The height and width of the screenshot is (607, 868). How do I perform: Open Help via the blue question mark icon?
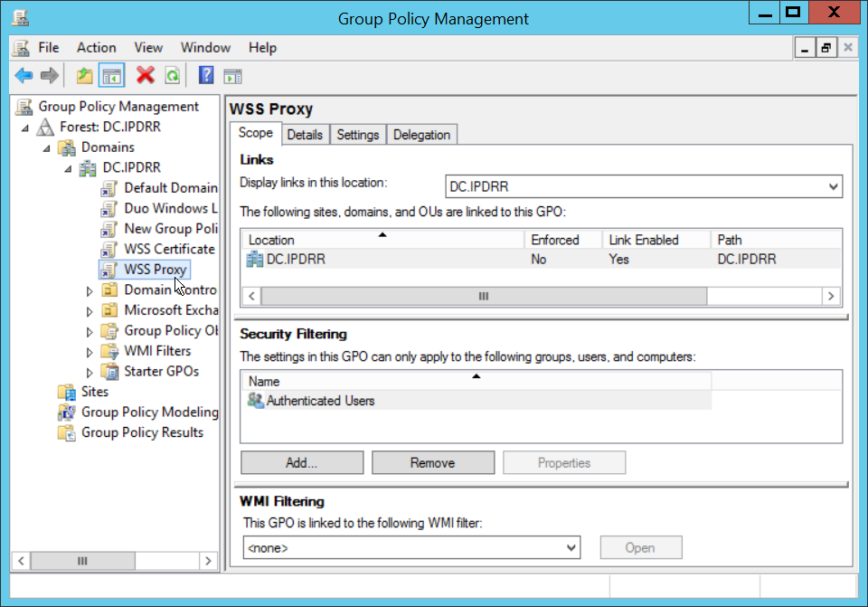[x=206, y=76]
